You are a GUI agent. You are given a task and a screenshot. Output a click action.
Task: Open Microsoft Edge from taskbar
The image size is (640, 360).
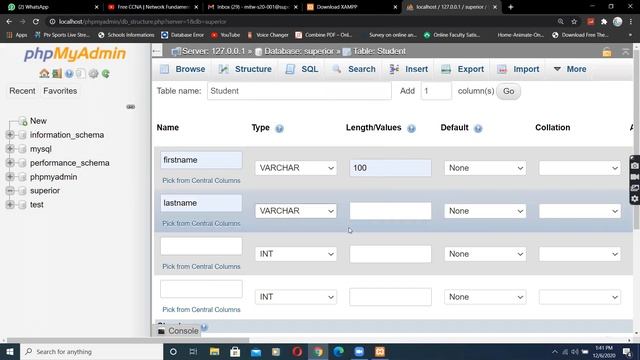coord(338,351)
